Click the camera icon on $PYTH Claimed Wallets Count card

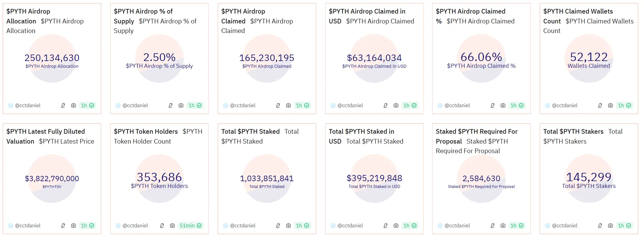[610, 105]
